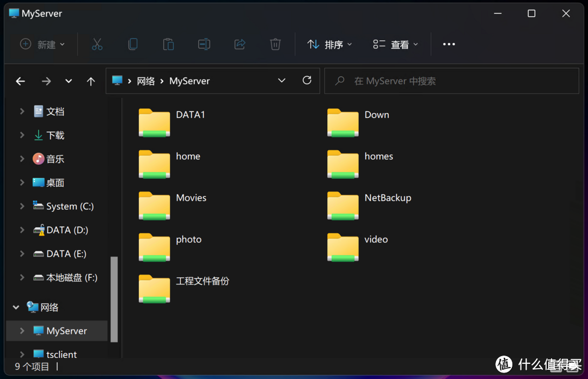Expand the address bar history dropdown
Screen dimensions: 588x379
(x=281, y=80)
